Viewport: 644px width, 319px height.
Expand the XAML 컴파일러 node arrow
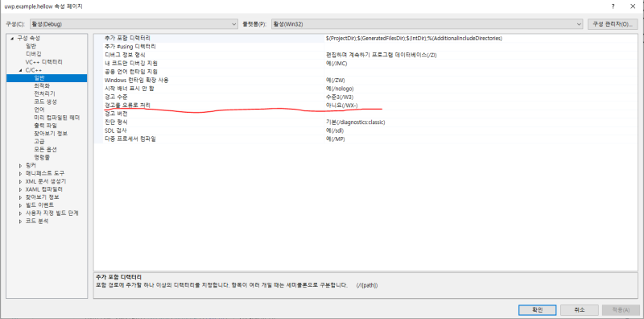pos(21,189)
